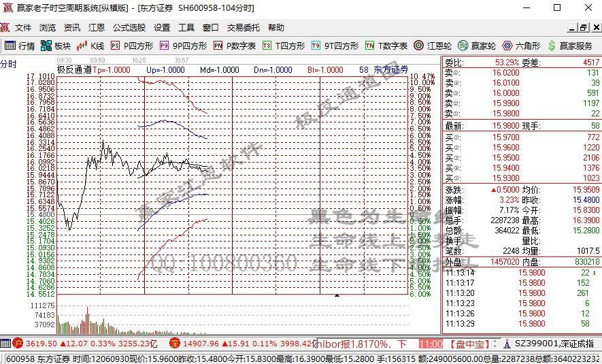This screenshot has width=602, height=364.
Task: Open the 赢家轮 wheel tool
Action: point(477,46)
